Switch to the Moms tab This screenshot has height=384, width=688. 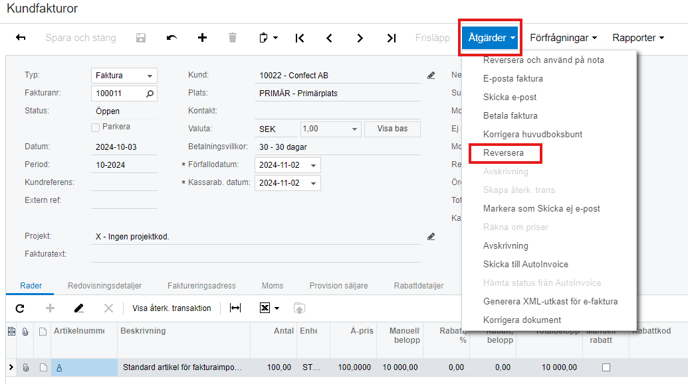pyautogui.click(x=272, y=286)
